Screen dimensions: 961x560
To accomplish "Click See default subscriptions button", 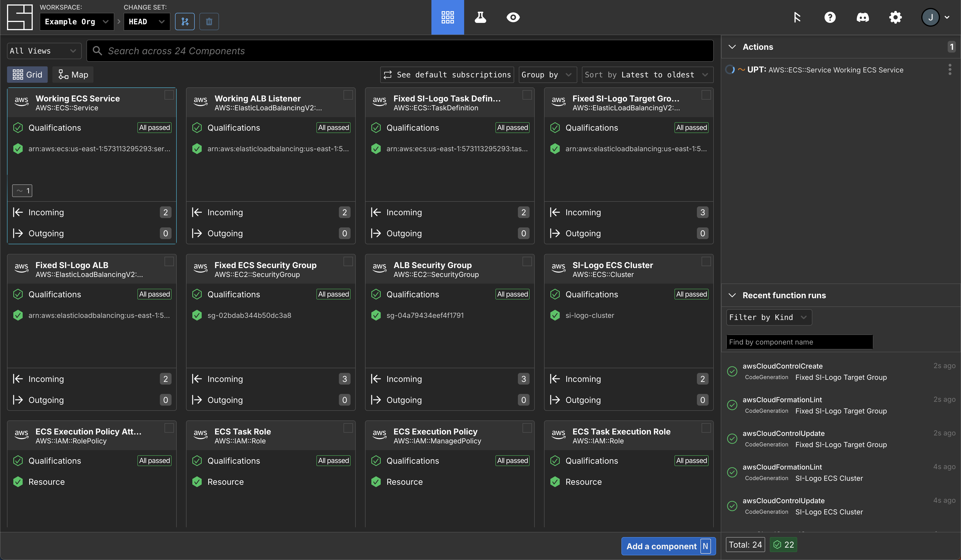I will tap(447, 74).
